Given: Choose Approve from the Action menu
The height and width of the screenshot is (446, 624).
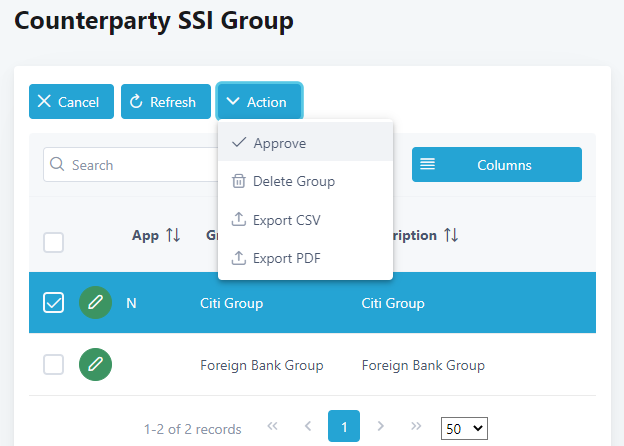Looking at the screenshot, I should (x=279, y=143).
